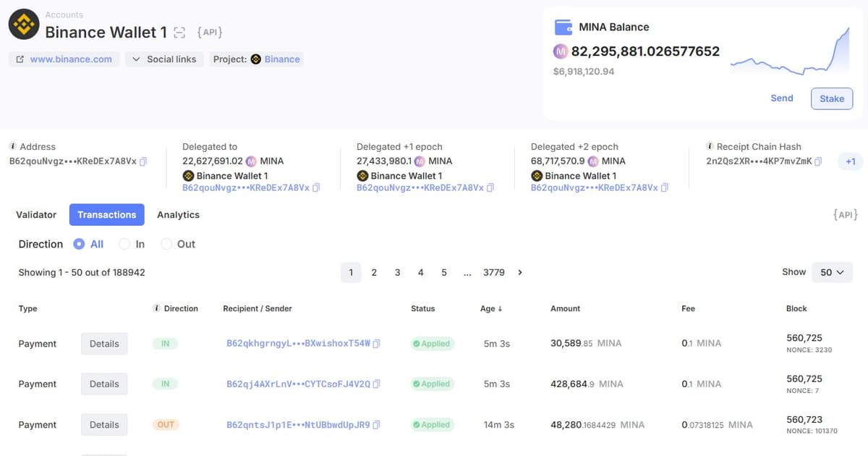The width and height of the screenshot is (868, 456).
Task: Click the Binance logo avatar
Action: pyautogui.click(x=22, y=25)
